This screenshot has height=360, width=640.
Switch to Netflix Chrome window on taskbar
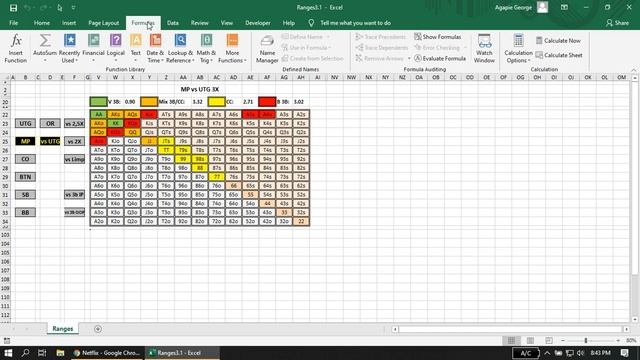pos(107,353)
